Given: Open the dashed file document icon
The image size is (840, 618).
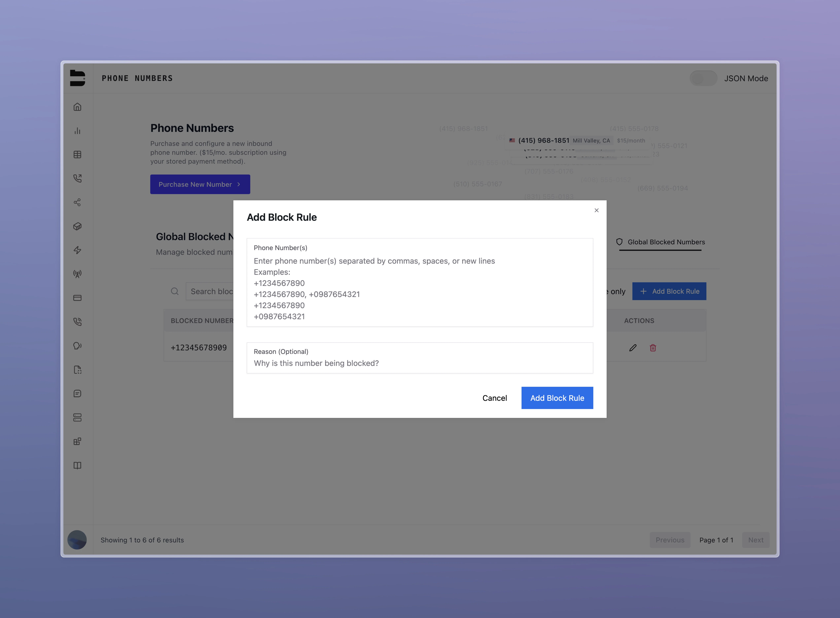Looking at the screenshot, I should pyautogui.click(x=77, y=370).
